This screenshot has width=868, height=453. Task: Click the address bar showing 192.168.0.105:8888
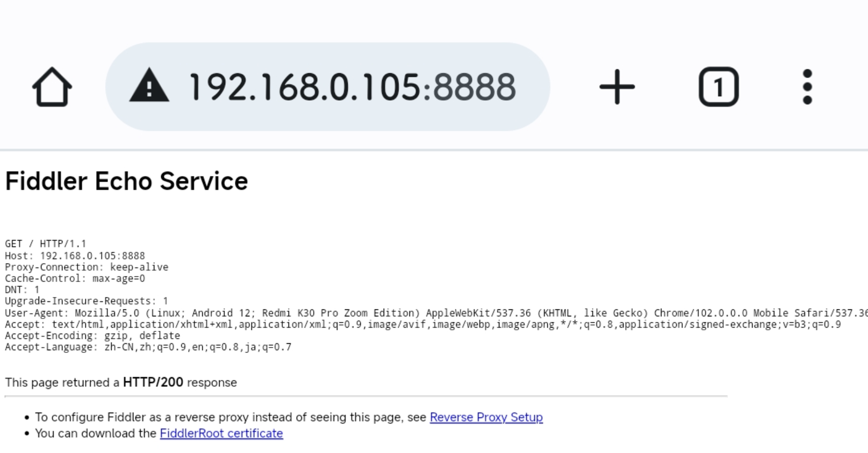(328, 87)
